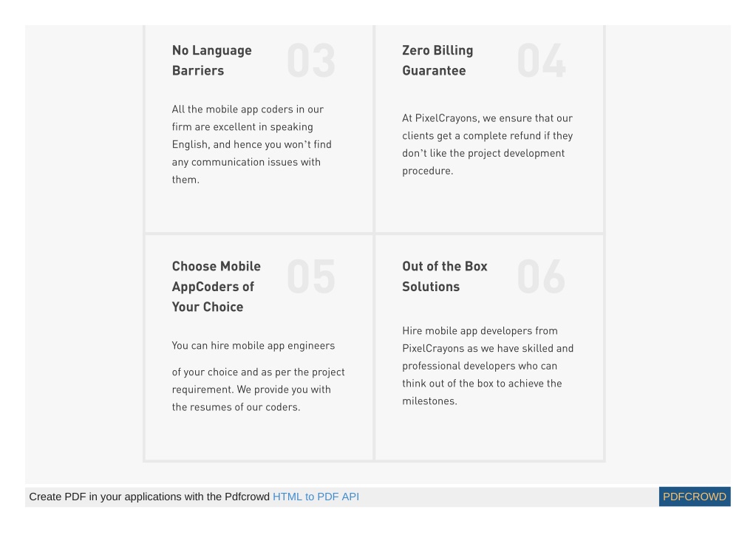Click paragraph about excellent English speaking coders
756x535 pixels.
pos(252,144)
